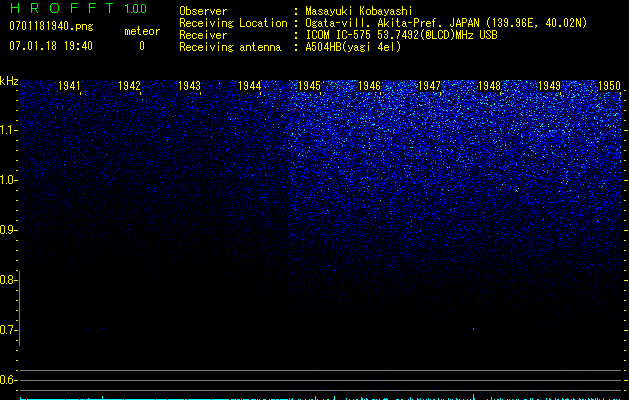Click the 1941 time marker
Image resolution: width=629 pixels, height=400 pixels.
(x=69, y=86)
